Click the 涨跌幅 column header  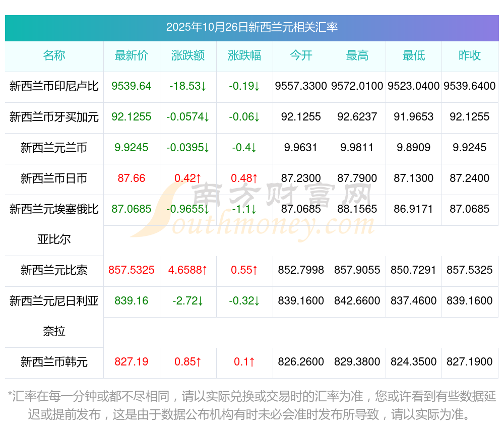(244, 56)
